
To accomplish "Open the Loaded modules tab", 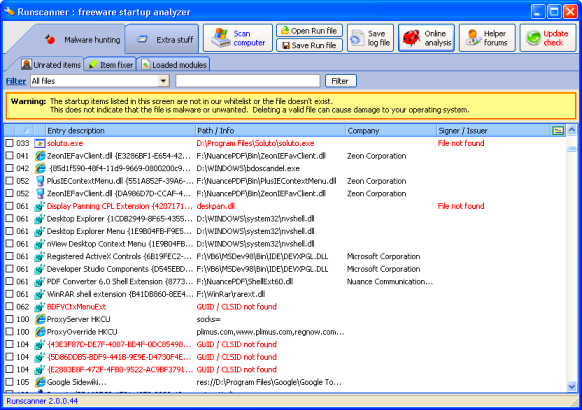I will click(x=174, y=65).
